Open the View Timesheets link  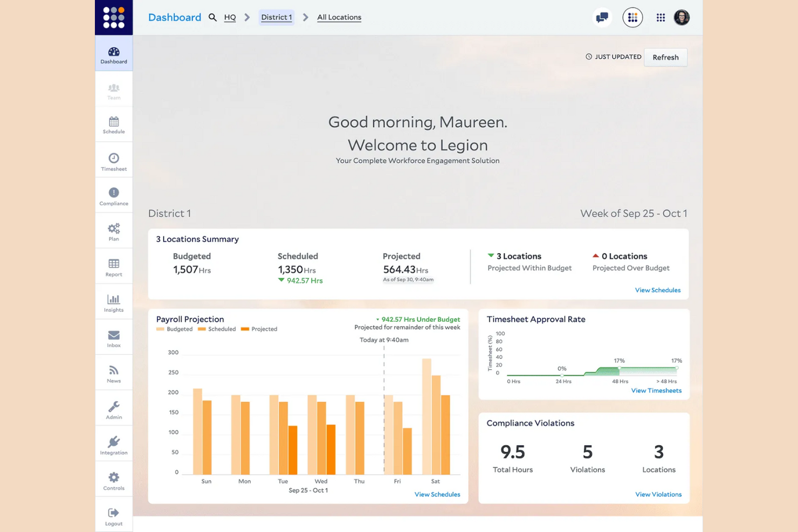click(x=656, y=390)
